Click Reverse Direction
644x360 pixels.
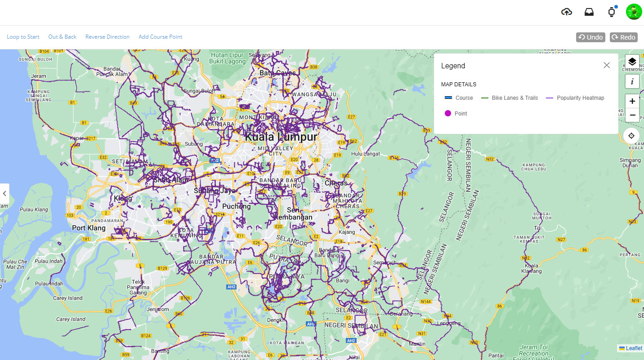click(107, 37)
